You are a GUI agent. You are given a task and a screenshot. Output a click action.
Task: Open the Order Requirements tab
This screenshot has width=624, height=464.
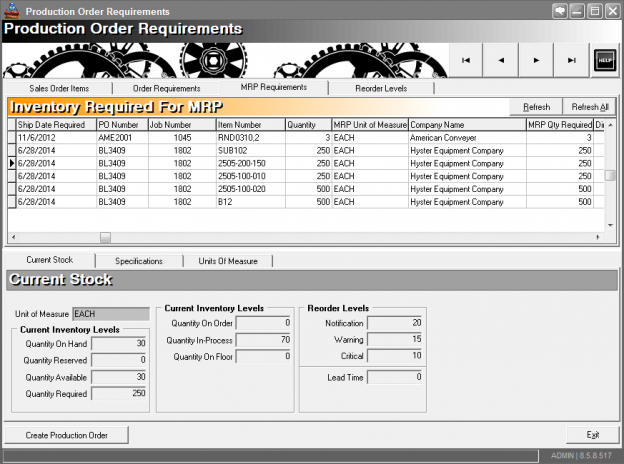pos(166,88)
